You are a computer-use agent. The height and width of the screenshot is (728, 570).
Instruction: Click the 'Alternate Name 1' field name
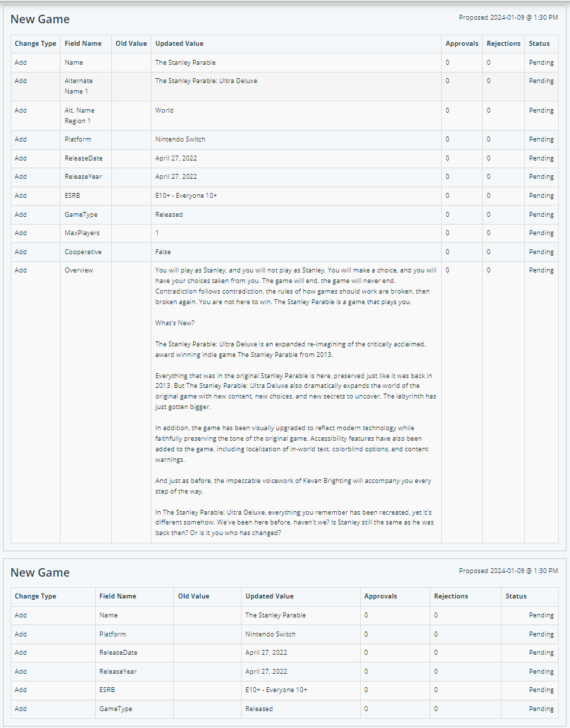(x=78, y=86)
